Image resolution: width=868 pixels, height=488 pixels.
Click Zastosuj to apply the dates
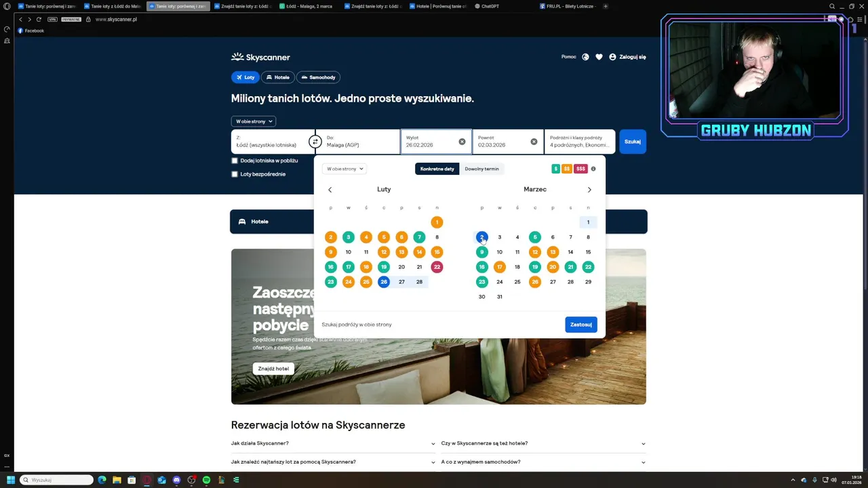tap(581, 325)
